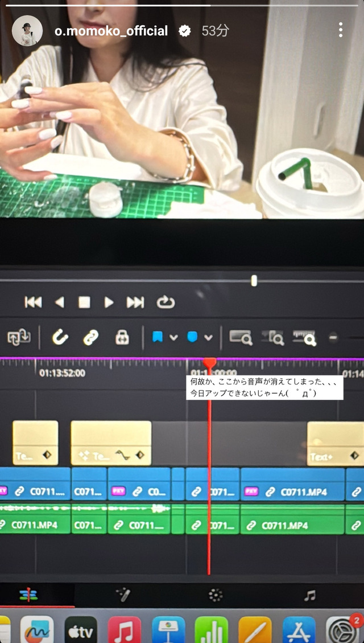This screenshot has width=364, height=643.
Task: Start forward playback
Action: click(x=109, y=302)
